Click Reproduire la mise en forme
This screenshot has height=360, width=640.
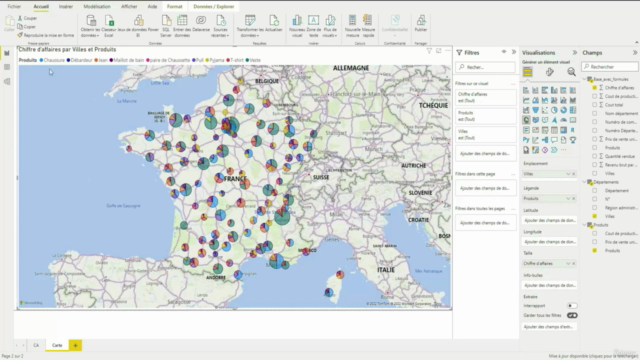coord(46,35)
